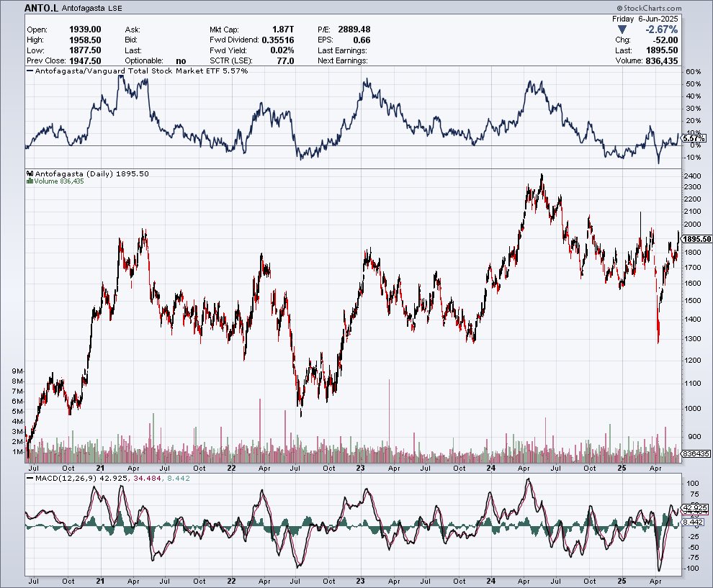Click the 2000 price axis label
Viewport: 713px width, 588px height.
pyautogui.click(x=691, y=224)
